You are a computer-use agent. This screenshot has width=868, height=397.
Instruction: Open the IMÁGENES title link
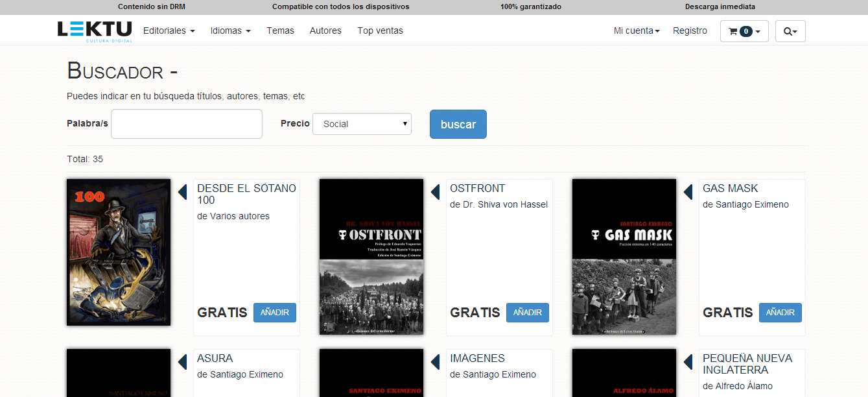477,358
